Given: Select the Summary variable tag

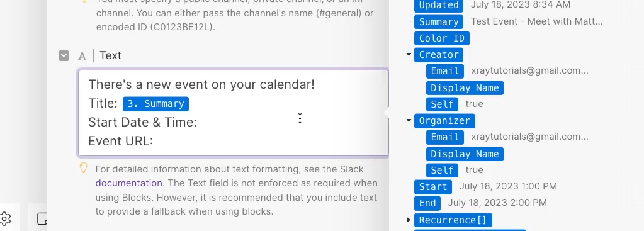Looking at the screenshot, I should pos(439,22).
